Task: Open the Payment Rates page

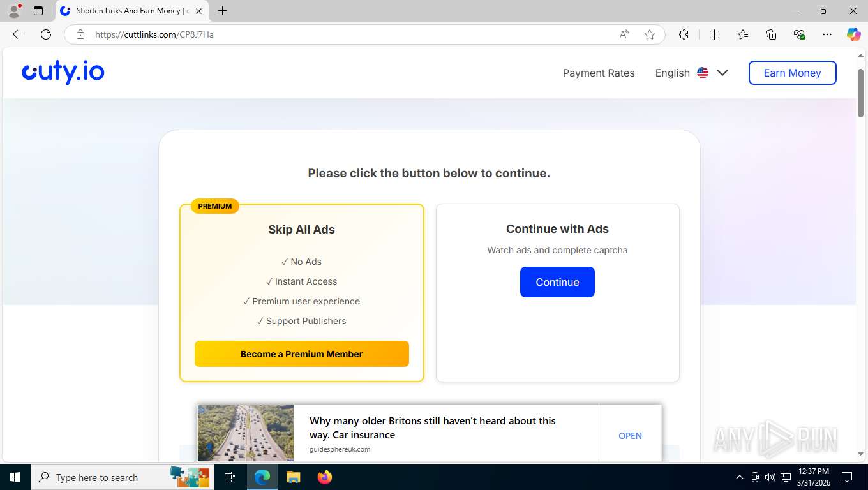Action: (599, 73)
